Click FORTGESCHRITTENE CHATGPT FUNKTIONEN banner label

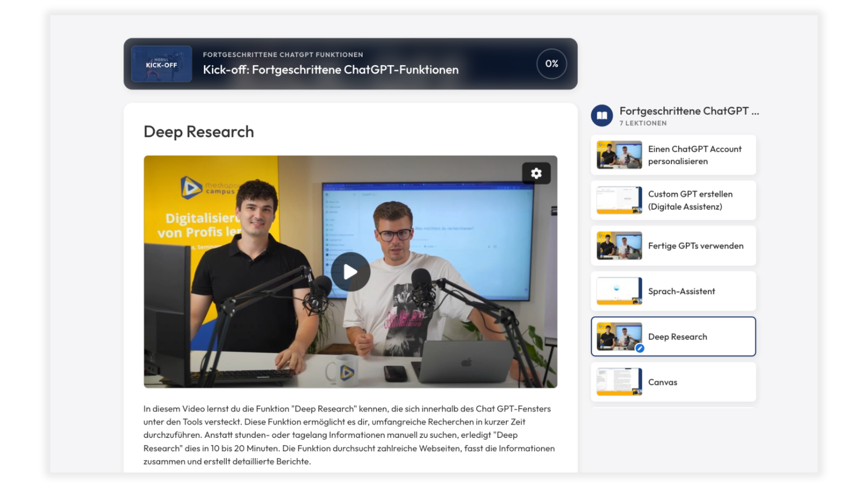pyautogui.click(x=283, y=55)
